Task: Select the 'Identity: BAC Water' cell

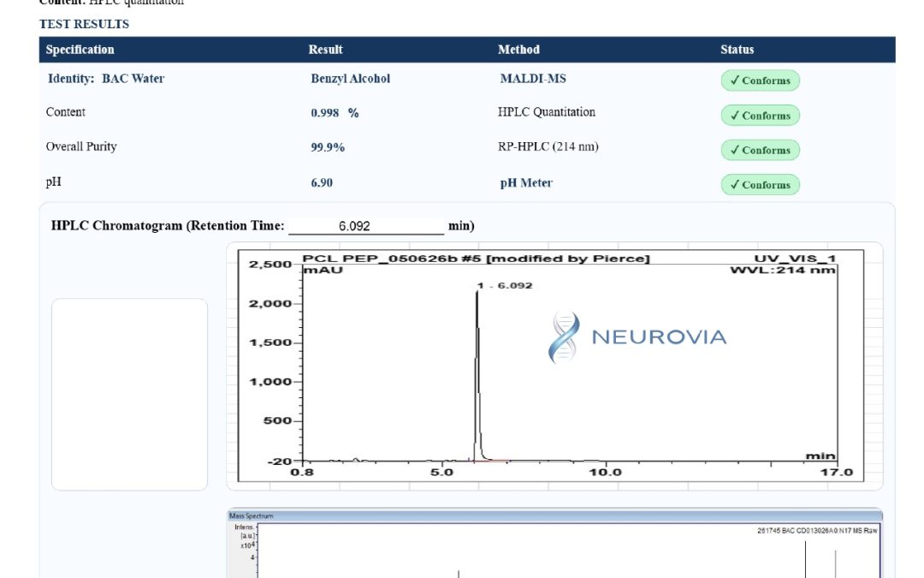Action: [x=106, y=79]
